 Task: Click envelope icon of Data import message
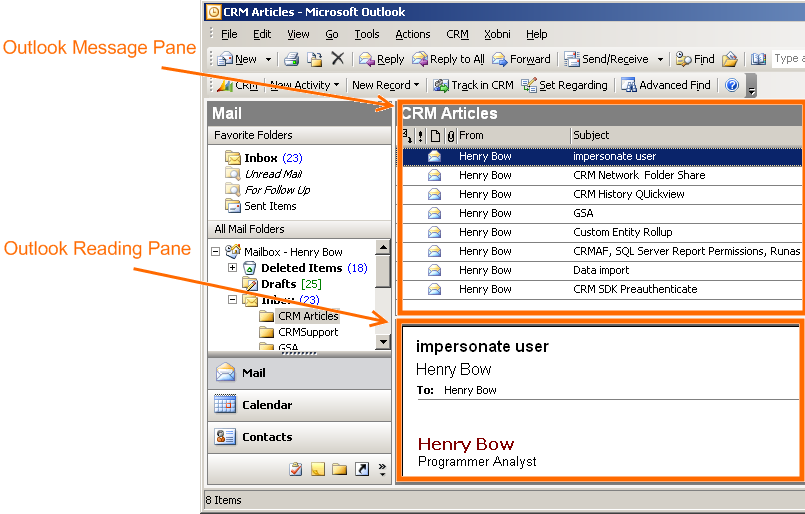[x=434, y=270]
